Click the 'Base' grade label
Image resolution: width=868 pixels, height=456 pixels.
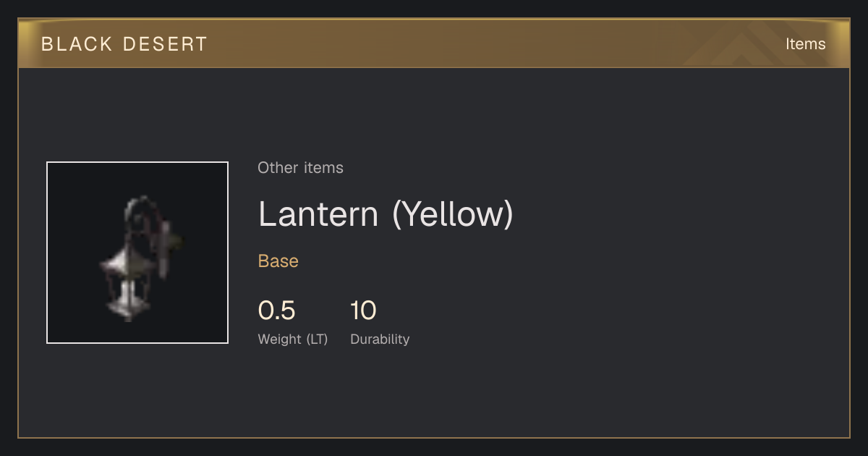coord(278,261)
